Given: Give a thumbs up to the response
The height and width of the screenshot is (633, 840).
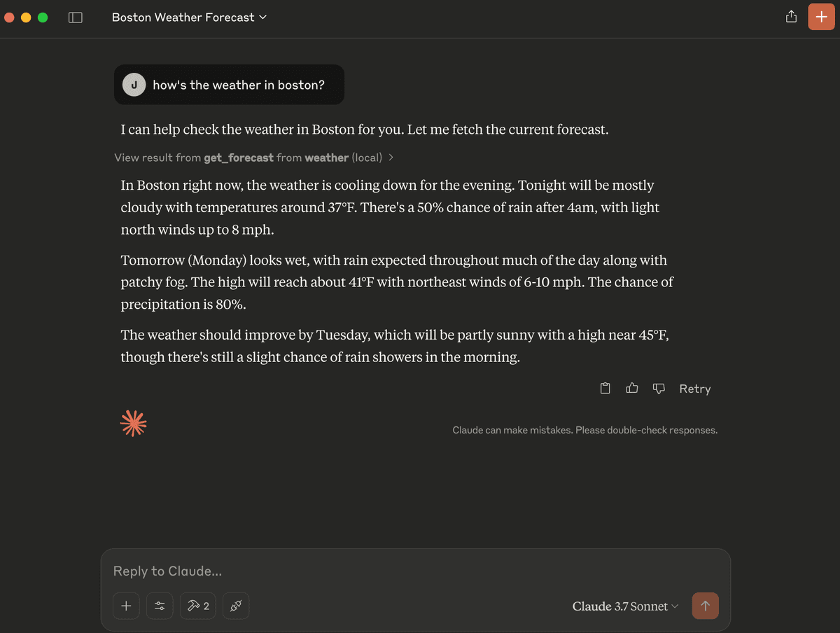Looking at the screenshot, I should (x=632, y=388).
